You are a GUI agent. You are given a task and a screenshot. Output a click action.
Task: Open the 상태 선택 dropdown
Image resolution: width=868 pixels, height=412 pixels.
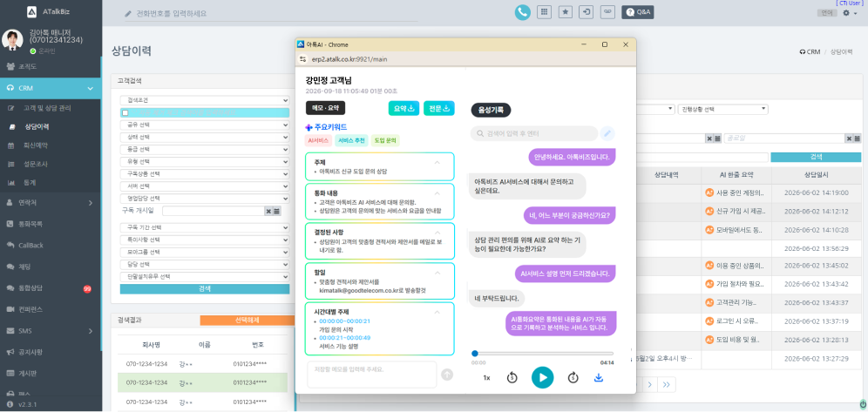point(205,137)
